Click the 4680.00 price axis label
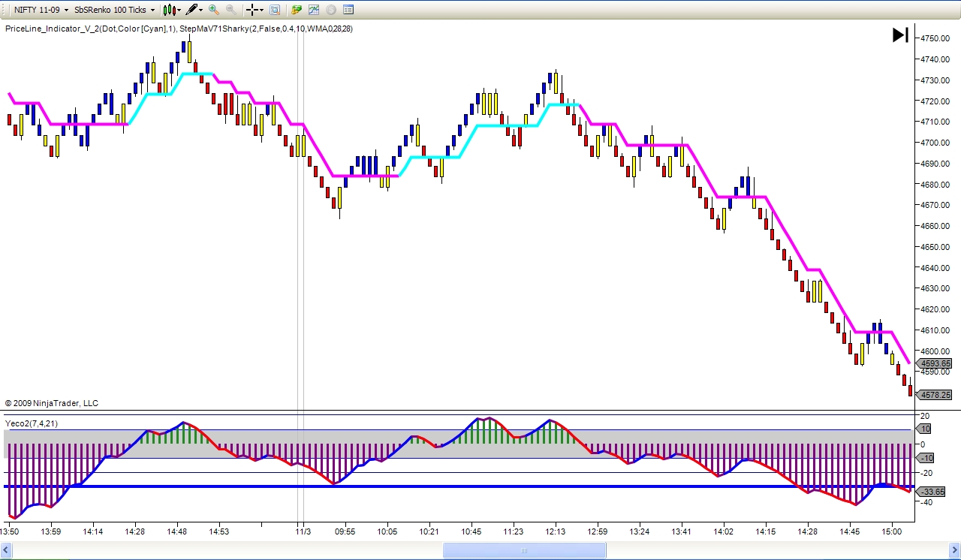This screenshot has width=961, height=560. click(935, 185)
